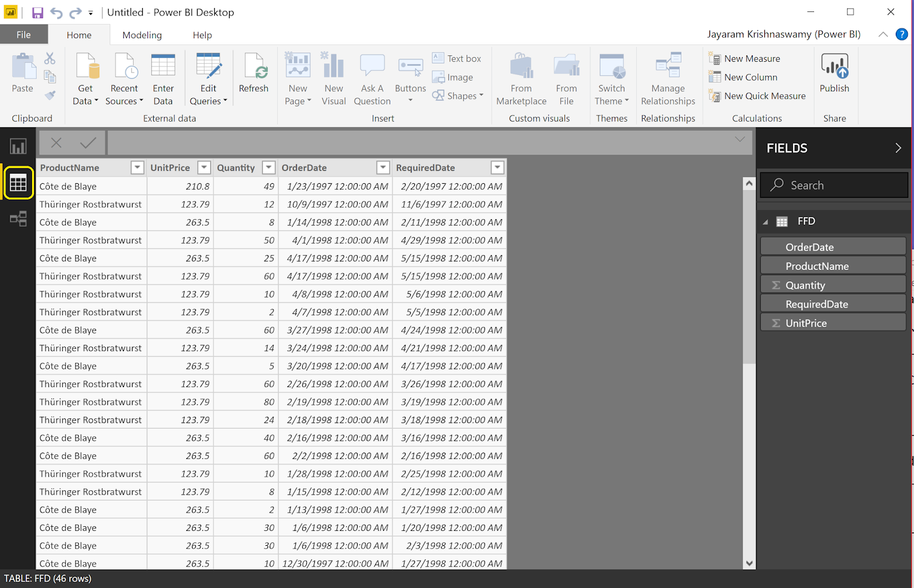Insert a New Visual
Screen dimensions: 914x588
[334, 77]
